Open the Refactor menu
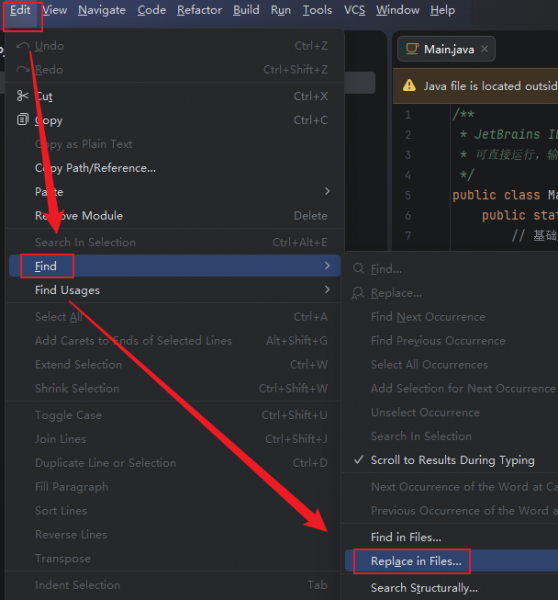This screenshot has height=600, width=558. pos(199,10)
